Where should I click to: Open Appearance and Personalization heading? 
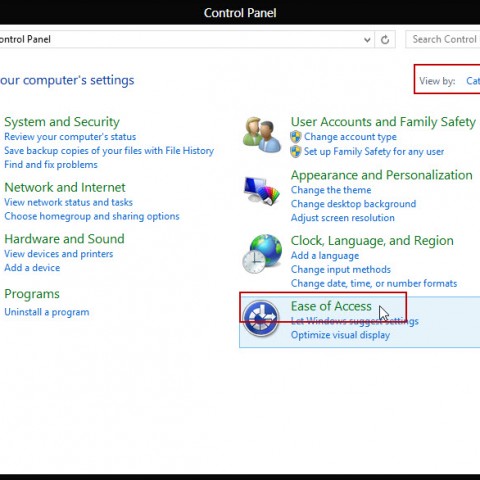(382, 175)
